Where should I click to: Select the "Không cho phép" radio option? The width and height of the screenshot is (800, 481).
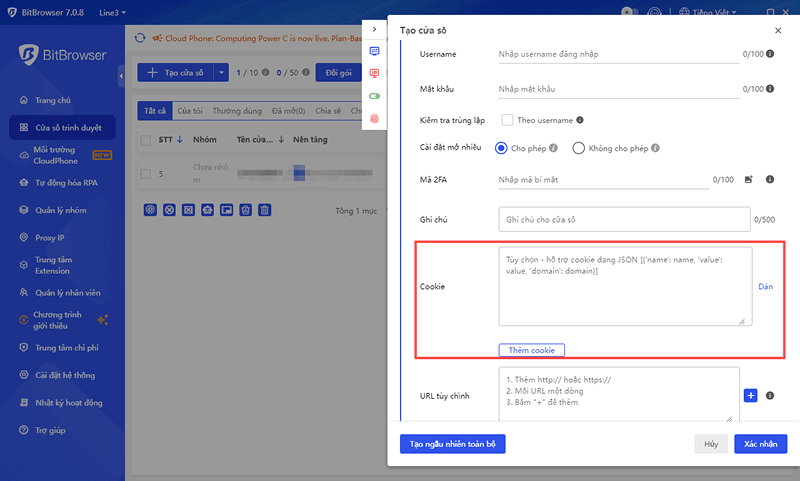pos(578,148)
